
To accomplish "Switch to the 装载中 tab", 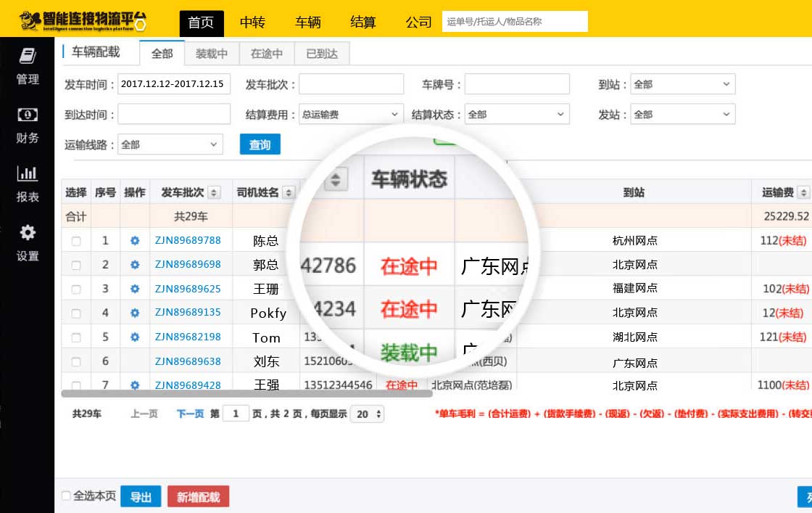I will (212, 54).
